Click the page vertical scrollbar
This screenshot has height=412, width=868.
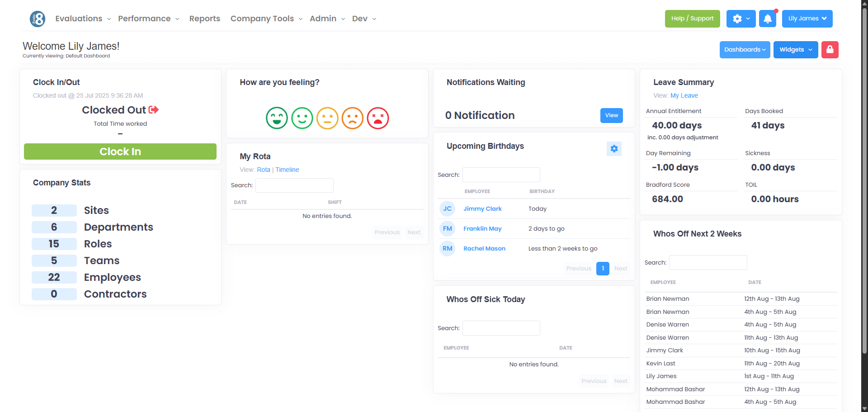tap(864, 181)
